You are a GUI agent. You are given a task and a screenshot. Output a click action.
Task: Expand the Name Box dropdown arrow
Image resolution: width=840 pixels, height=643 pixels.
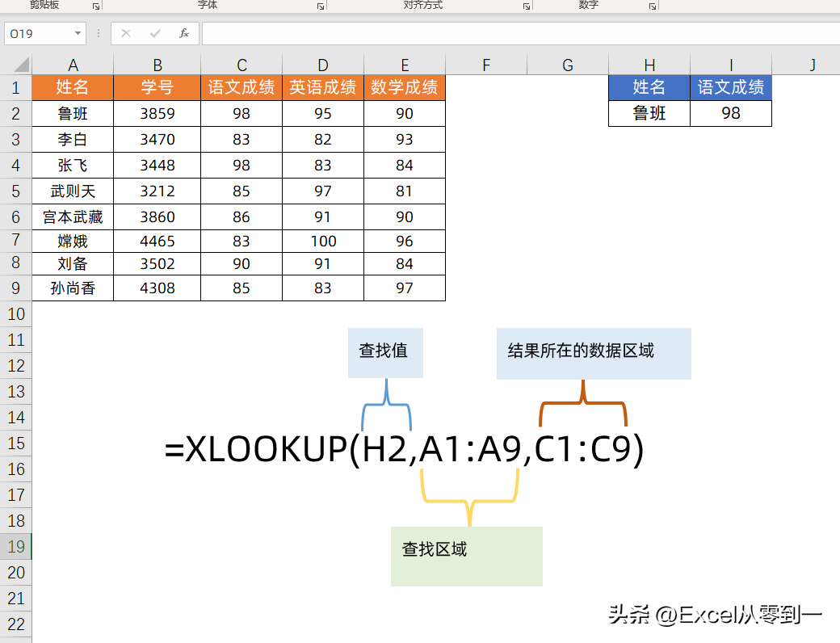pos(78,33)
